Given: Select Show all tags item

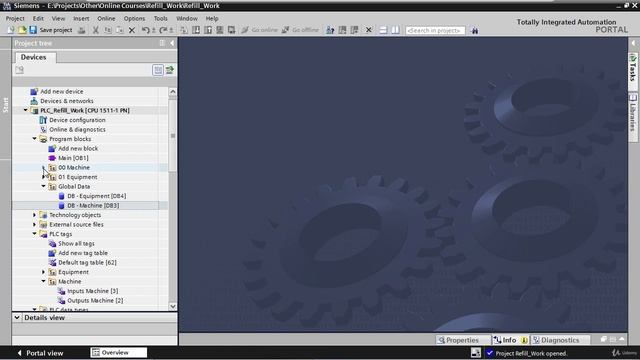Looking at the screenshot, I should point(76,243).
